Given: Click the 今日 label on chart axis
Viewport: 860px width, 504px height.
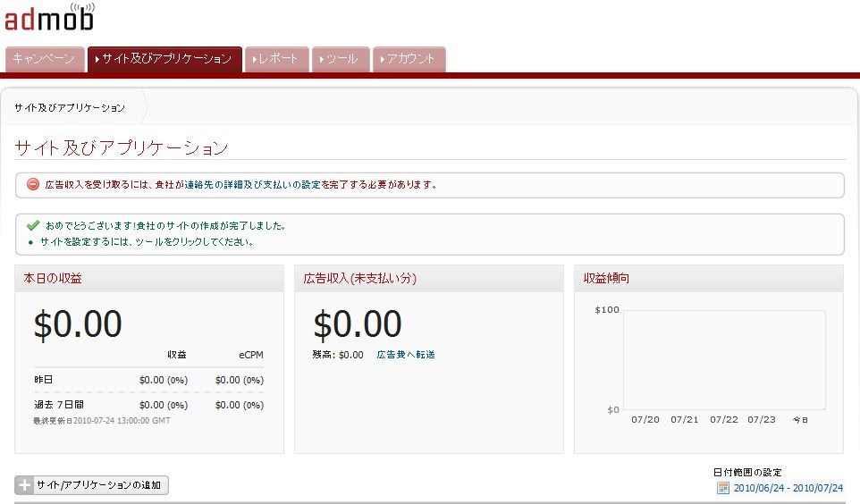Looking at the screenshot, I should click(x=801, y=419).
